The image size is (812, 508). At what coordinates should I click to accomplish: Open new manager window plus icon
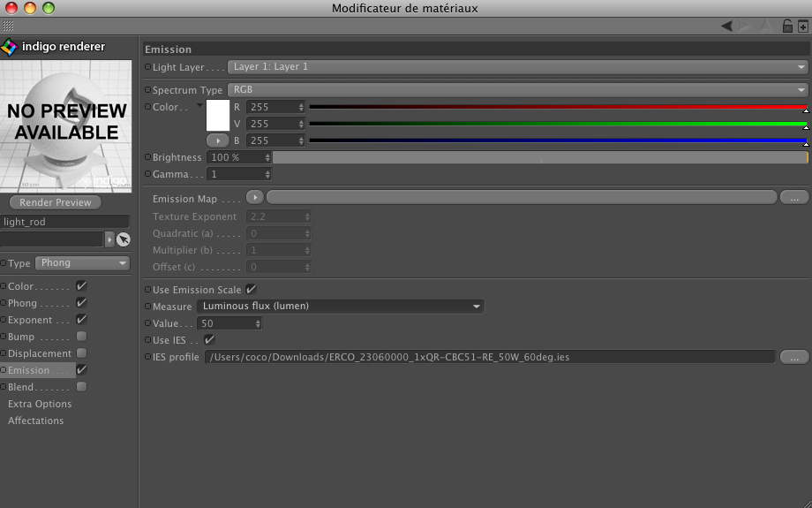[x=802, y=27]
